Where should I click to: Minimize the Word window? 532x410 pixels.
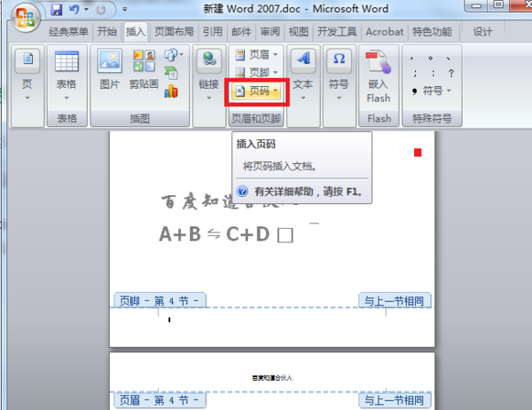point(476,6)
